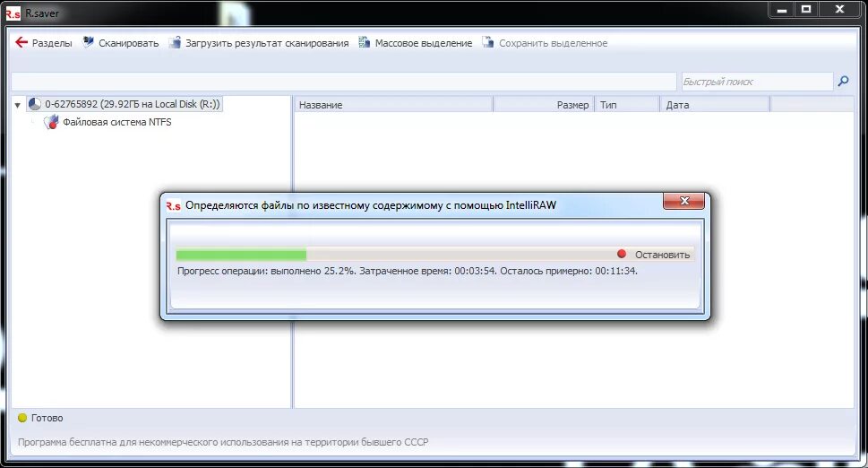Image resolution: width=868 pixels, height=468 pixels.
Task: Sort by the Тип column header
Action: (627, 105)
